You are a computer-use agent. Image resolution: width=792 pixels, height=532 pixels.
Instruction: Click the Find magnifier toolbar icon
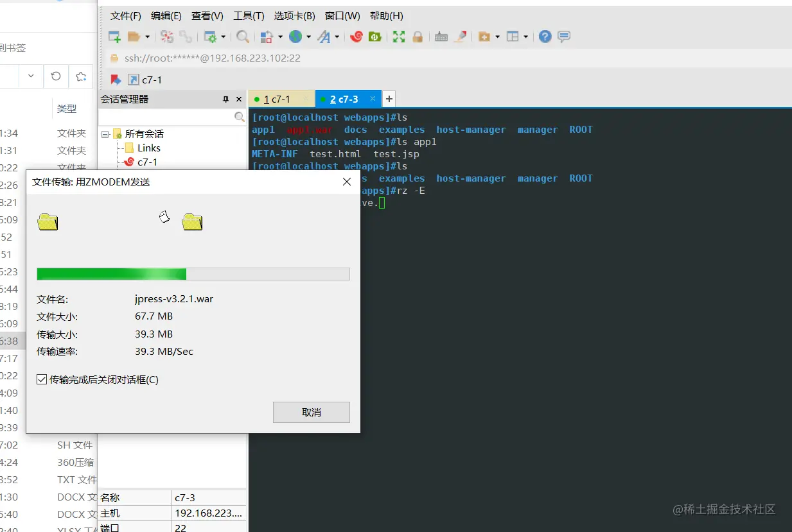coord(243,37)
